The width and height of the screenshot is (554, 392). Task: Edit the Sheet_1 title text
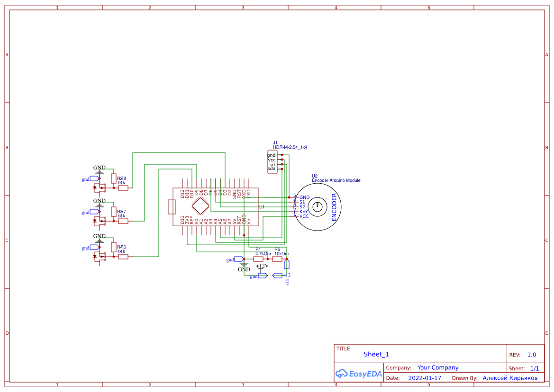click(375, 354)
